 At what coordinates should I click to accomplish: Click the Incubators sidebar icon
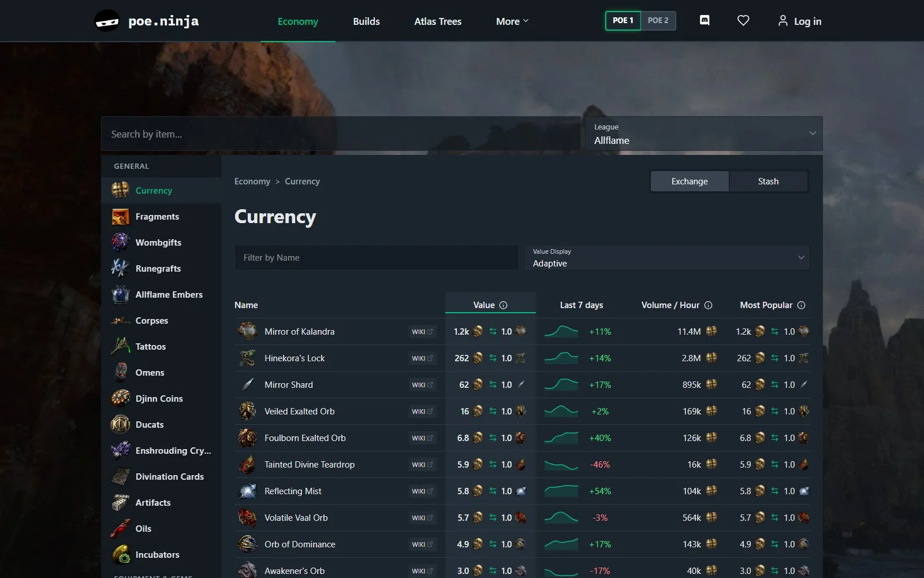tap(120, 554)
